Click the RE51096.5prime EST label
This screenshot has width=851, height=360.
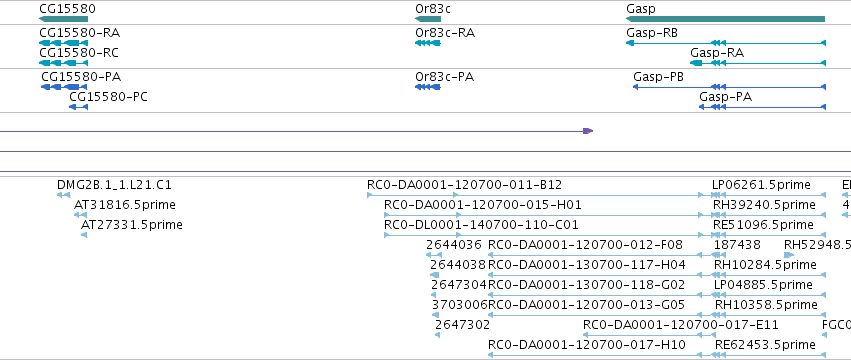763,225
